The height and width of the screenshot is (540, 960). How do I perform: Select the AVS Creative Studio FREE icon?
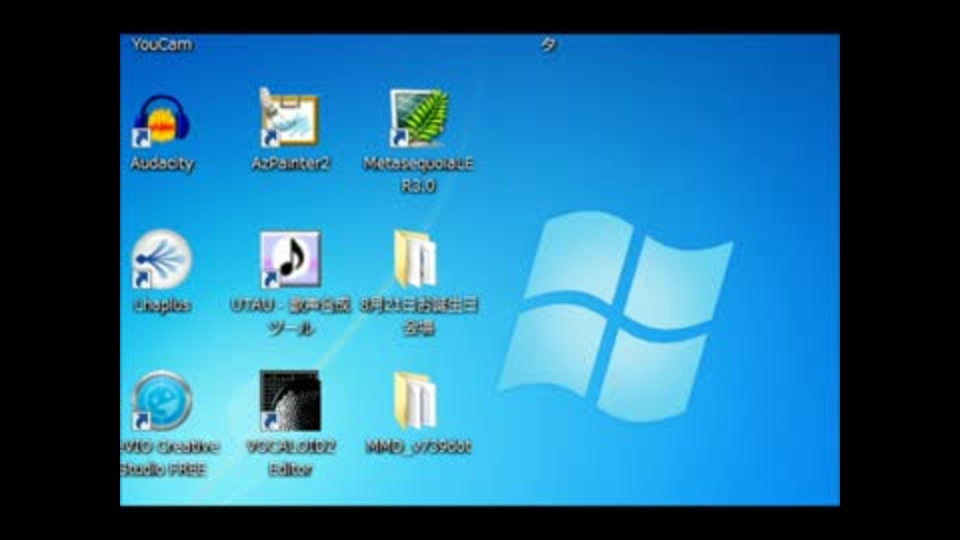[x=162, y=400]
